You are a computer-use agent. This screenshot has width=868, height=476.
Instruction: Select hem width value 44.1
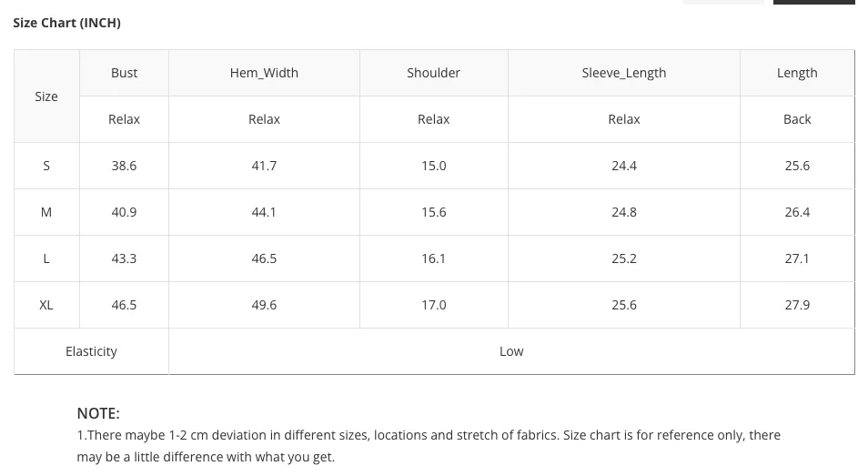coord(264,213)
